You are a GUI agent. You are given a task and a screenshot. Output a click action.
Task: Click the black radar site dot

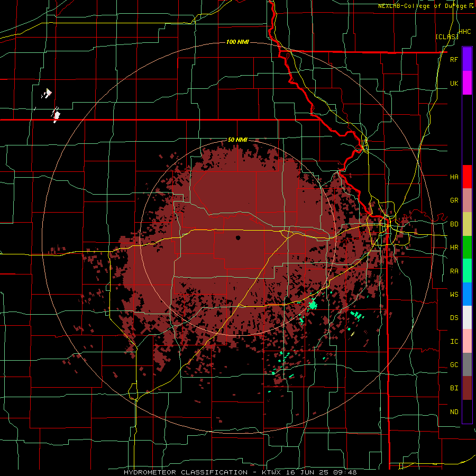click(x=238, y=237)
